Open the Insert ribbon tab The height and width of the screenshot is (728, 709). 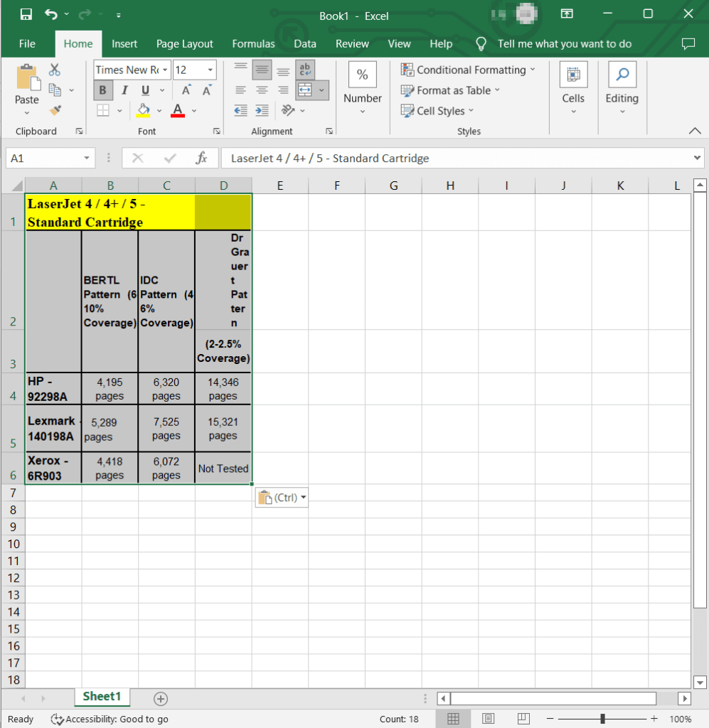(x=124, y=43)
